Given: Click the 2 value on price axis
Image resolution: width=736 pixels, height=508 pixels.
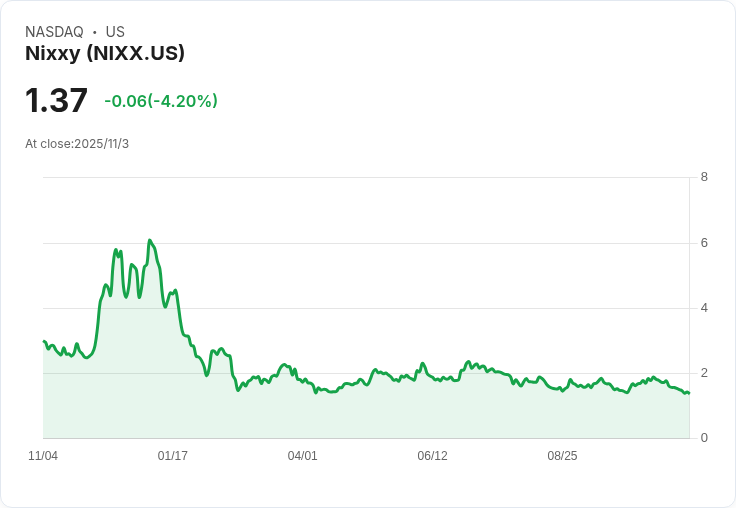Looking at the screenshot, I should [704, 373].
